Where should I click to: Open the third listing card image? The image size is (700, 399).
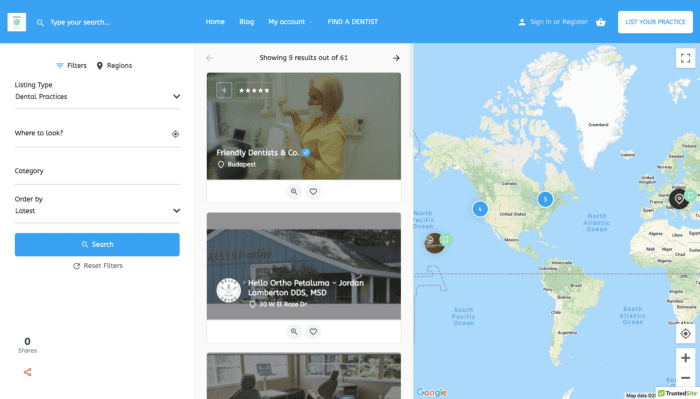click(304, 376)
